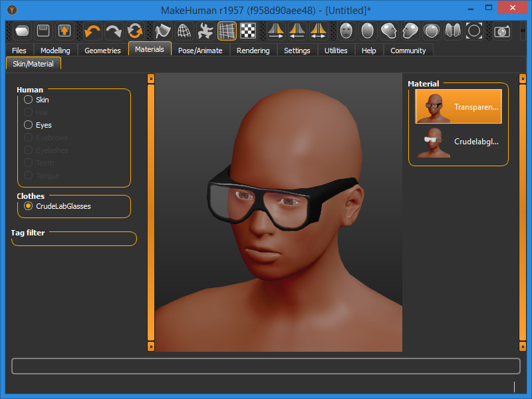Open the Community tab
Viewport: 532px width, 399px height.
(x=408, y=51)
